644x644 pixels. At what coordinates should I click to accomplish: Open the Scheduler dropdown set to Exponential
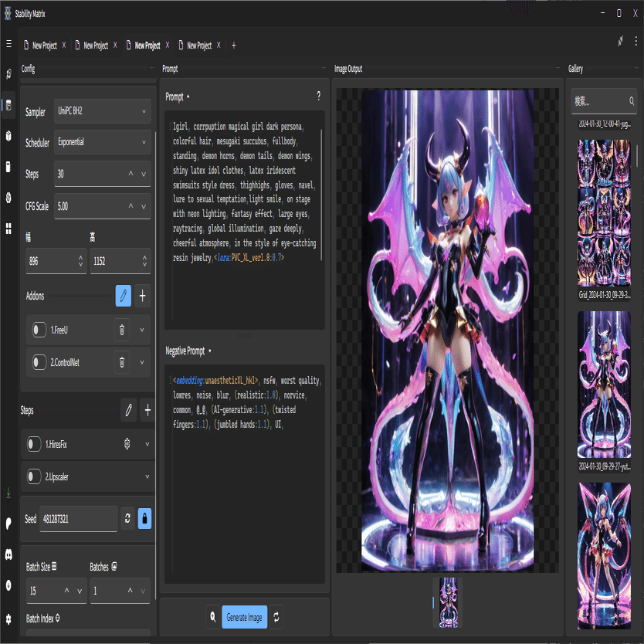(x=101, y=142)
